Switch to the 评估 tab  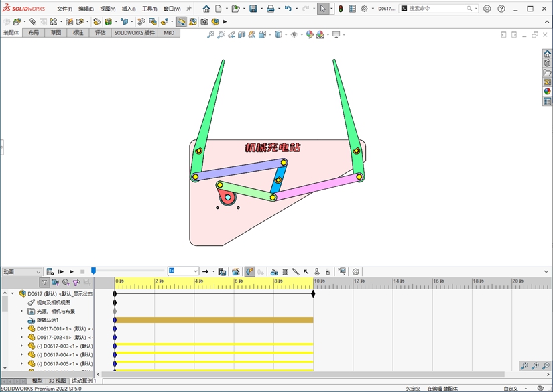(100, 32)
